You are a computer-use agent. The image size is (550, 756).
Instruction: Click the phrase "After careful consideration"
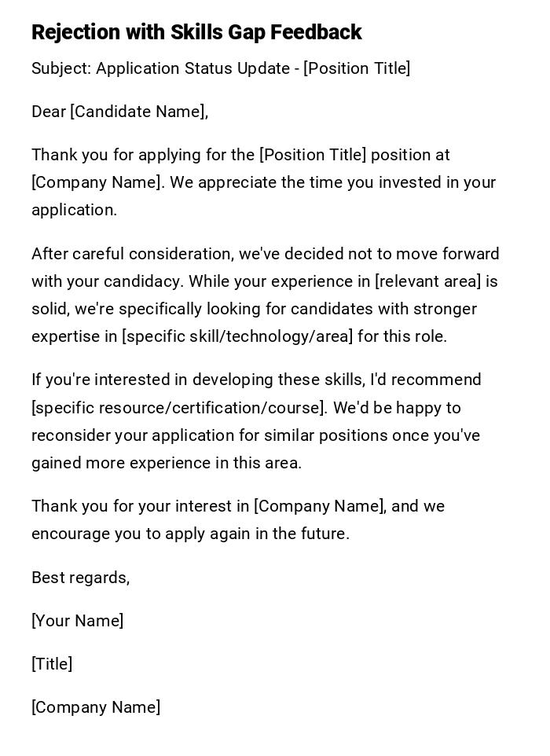pyautogui.click(x=131, y=254)
